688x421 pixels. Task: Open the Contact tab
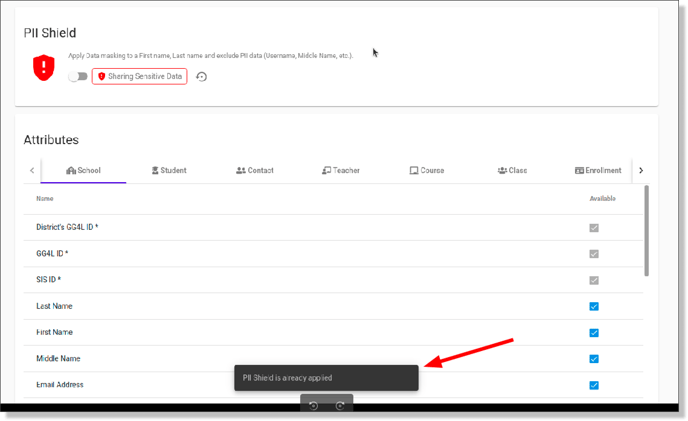pos(254,170)
